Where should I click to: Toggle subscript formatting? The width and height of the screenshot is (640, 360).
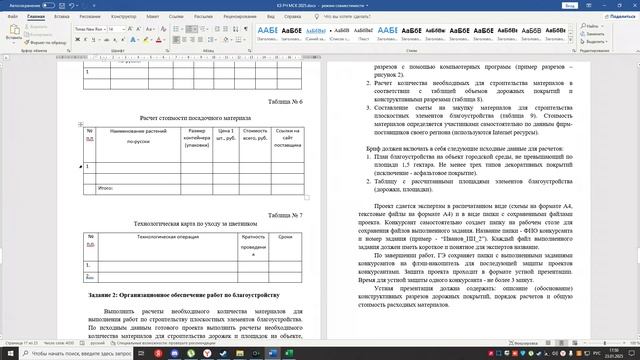[115, 40]
